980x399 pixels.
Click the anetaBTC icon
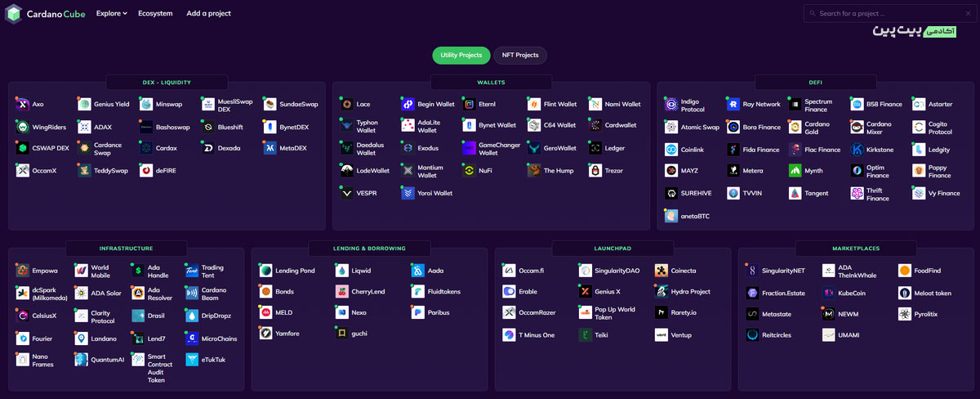(670, 216)
